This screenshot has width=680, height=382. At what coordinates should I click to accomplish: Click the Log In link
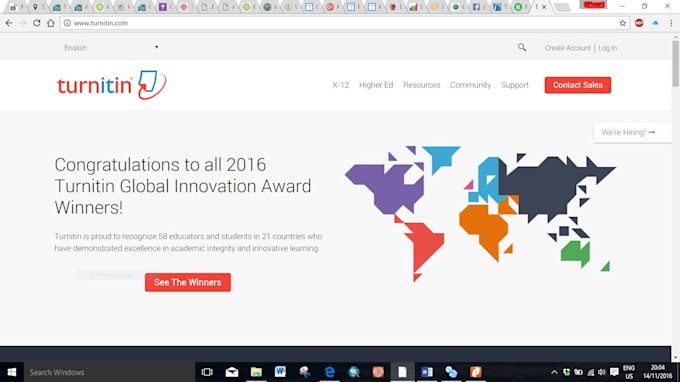[608, 48]
